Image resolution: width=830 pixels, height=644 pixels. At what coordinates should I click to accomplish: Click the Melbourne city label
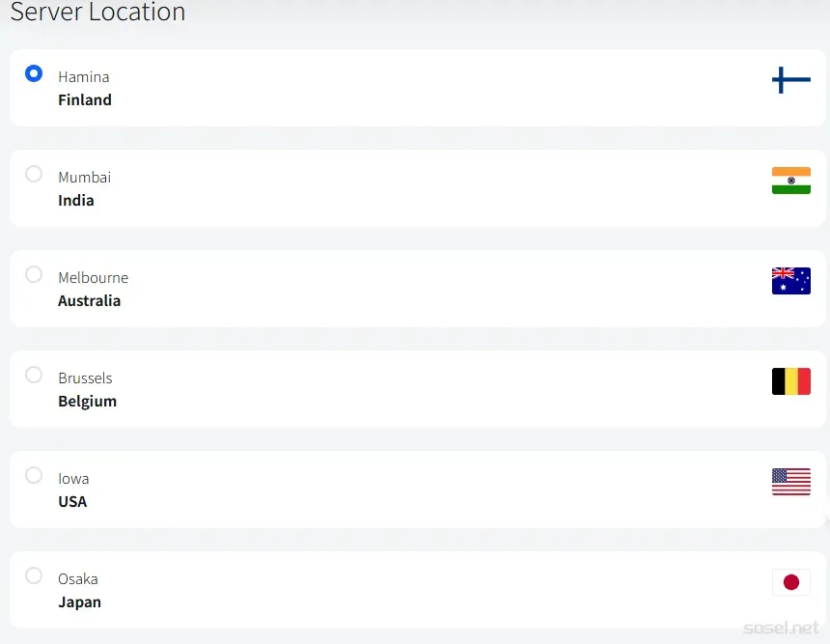coord(94,278)
